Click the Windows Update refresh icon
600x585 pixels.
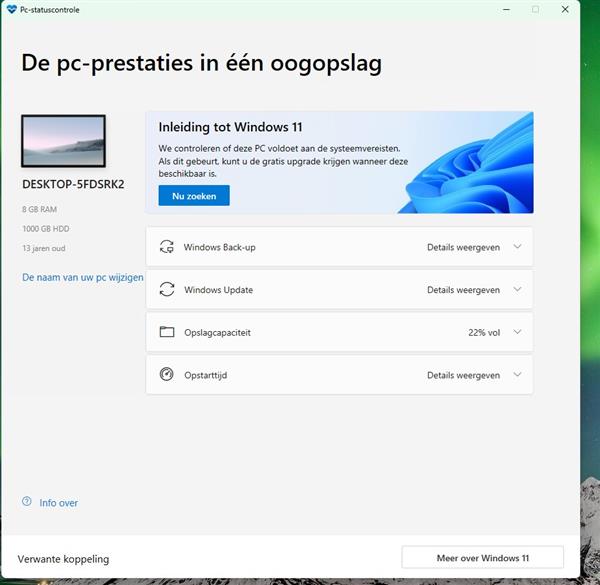(167, 290)
